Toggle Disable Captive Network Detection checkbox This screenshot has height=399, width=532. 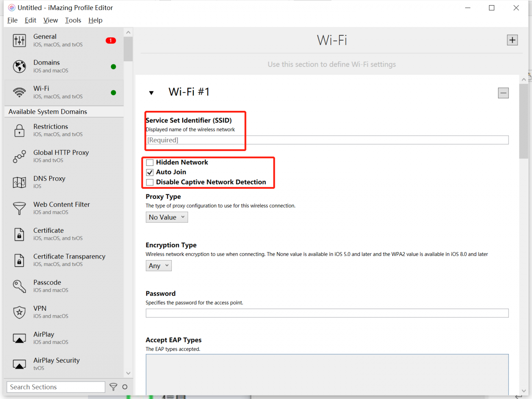pos(150,182)
